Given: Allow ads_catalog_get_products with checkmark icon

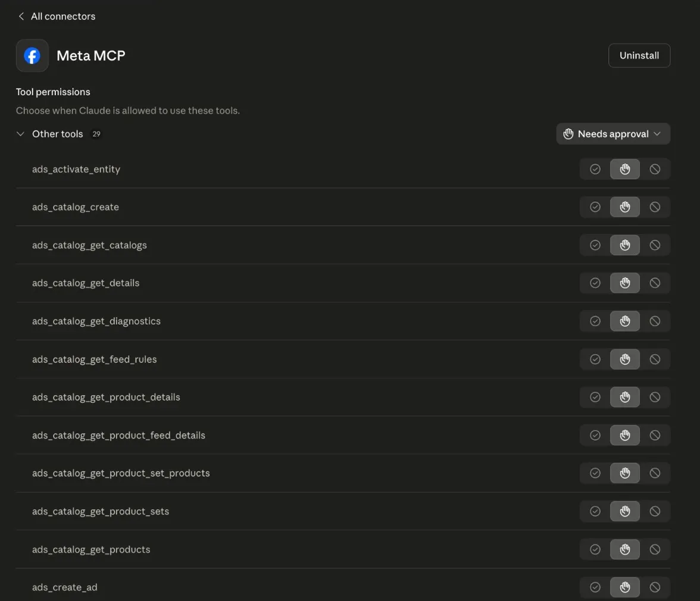Looking at the screenshot, I should click(x=595, y=549).
